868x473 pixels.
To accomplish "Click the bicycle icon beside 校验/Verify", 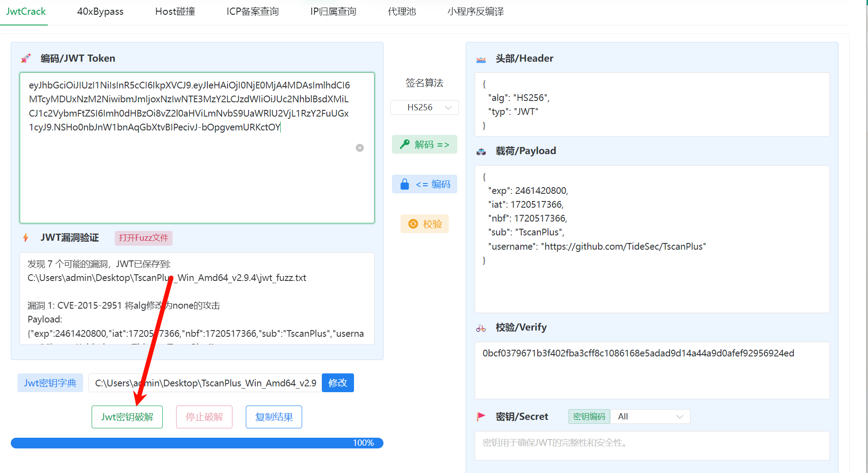I will [481, 328].
